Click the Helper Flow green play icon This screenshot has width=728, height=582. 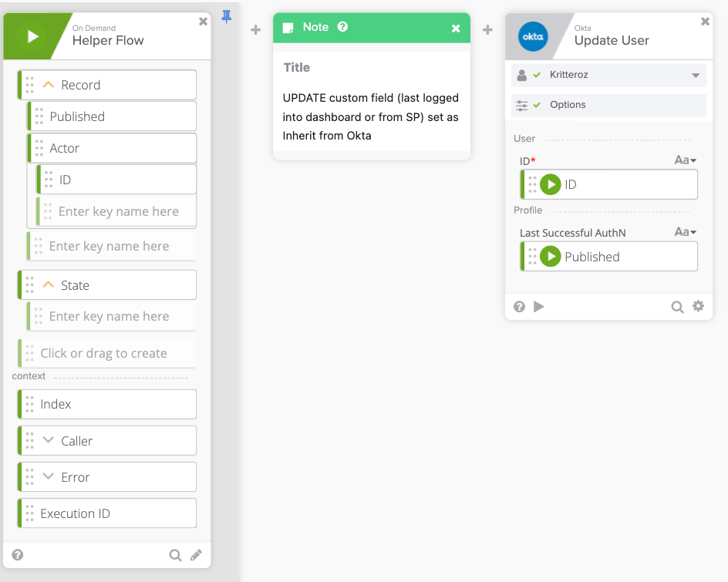tap(32, 36)
